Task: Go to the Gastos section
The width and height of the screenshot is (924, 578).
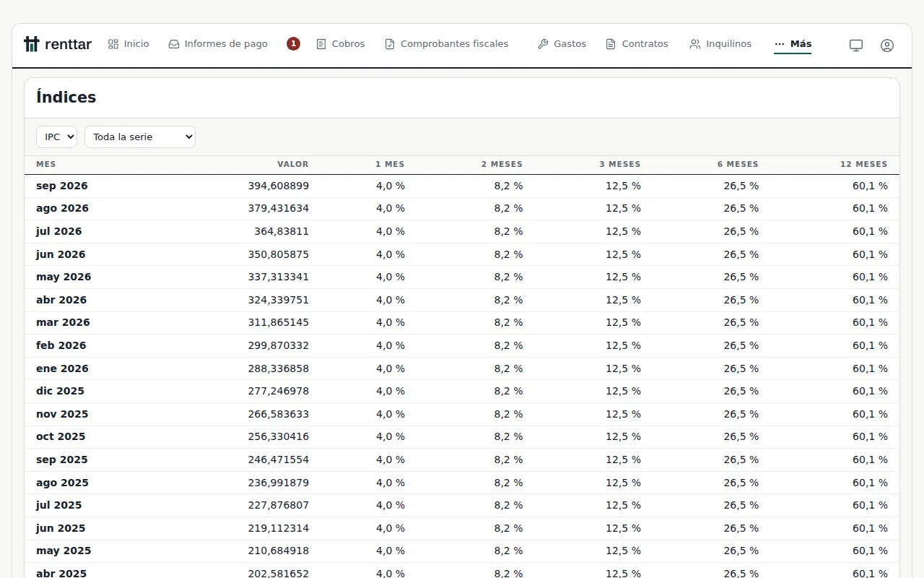Action: click(562, 44)
